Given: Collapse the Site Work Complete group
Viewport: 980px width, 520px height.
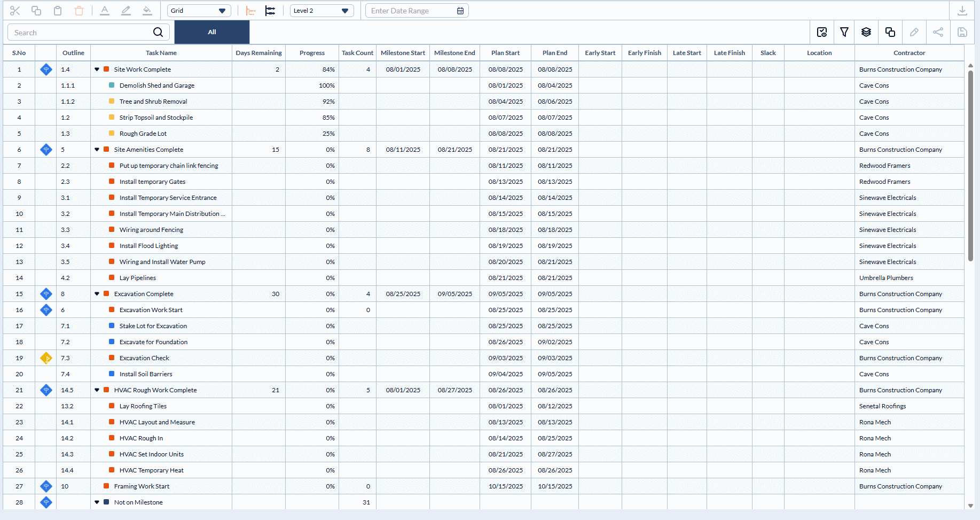Looking at the screenshot, I should tap(97, 69).
